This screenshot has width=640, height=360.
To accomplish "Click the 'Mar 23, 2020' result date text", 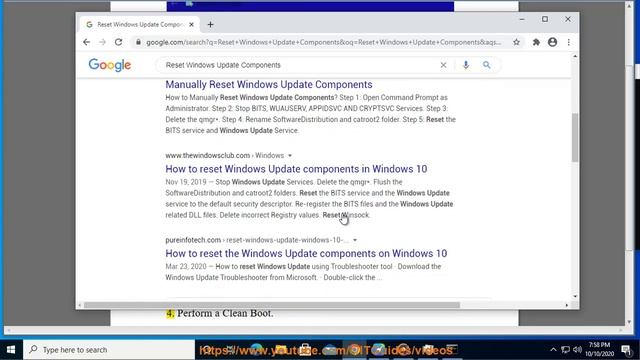I will pyautogui.click(x=186, y=267).
